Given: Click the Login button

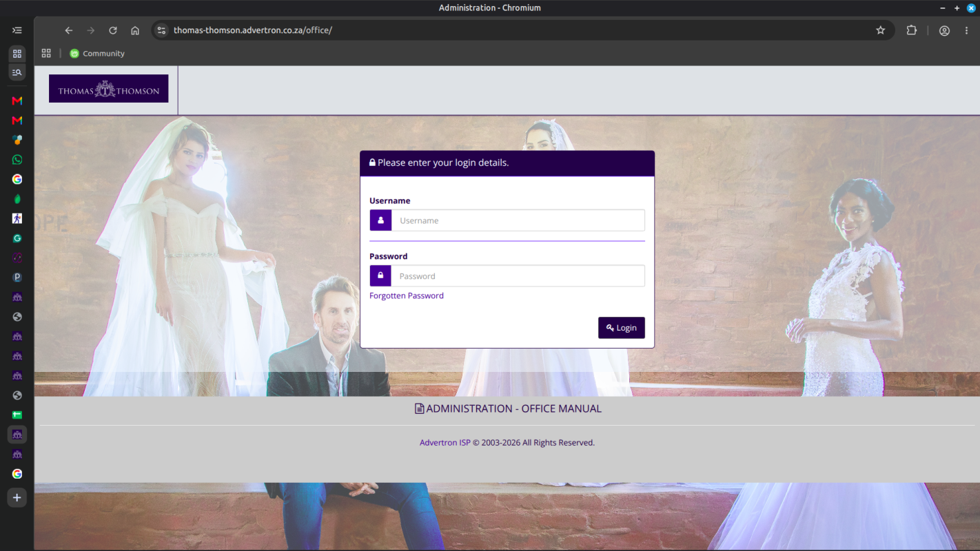Looking at the screenshot, I should coord(622,328).
